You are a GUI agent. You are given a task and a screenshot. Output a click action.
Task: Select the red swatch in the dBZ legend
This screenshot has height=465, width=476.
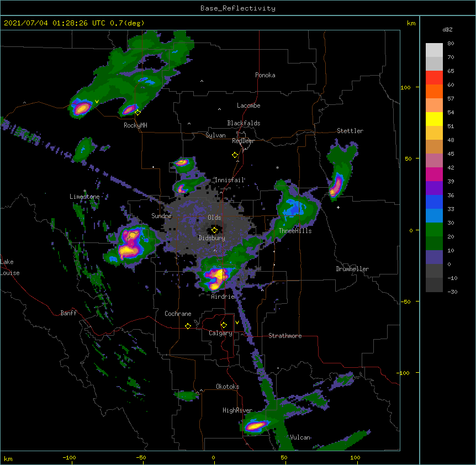434,77
